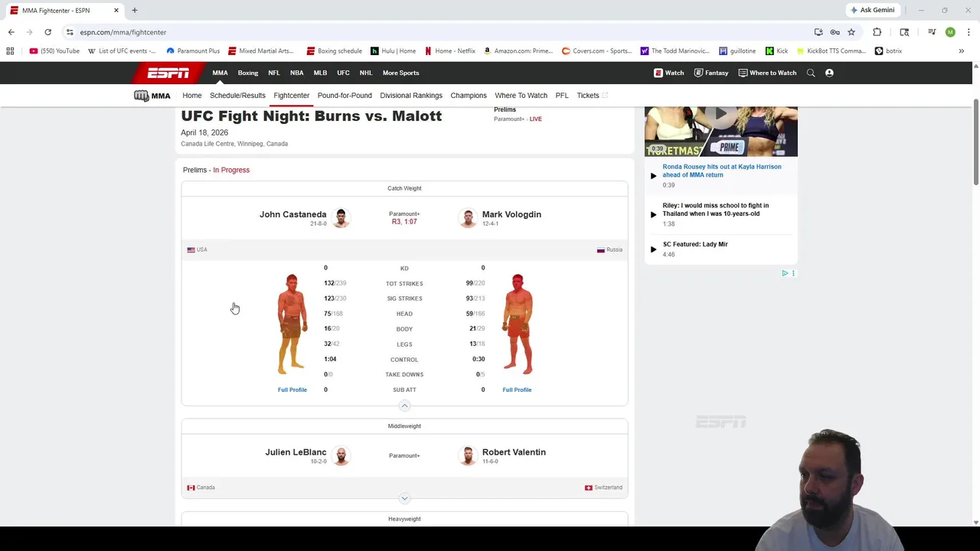Open the Champions tab

pyautogui.click(x=469, y=96)
